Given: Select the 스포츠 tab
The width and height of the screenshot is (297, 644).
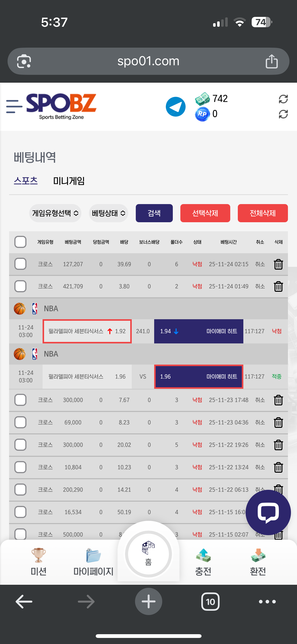Looking at the screenshot, I should point(26,181).
